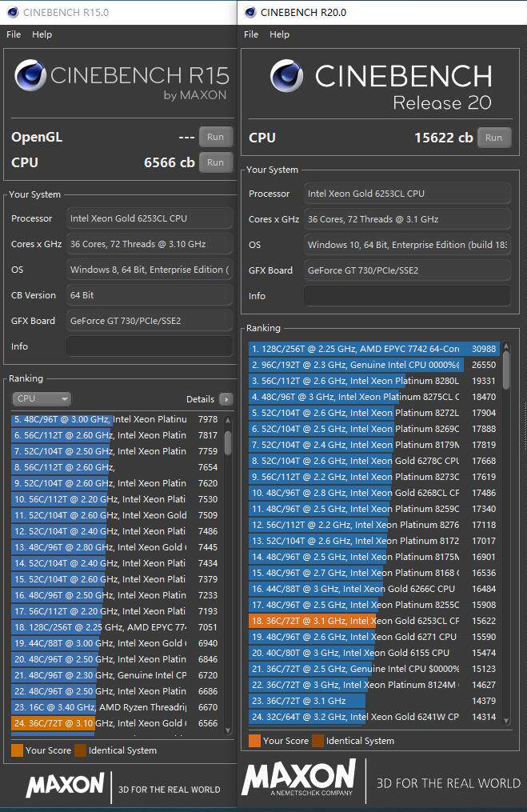527x812 pixels.
Task: Click the orange Your Score swatch in R20
Action: pos(254,741)
